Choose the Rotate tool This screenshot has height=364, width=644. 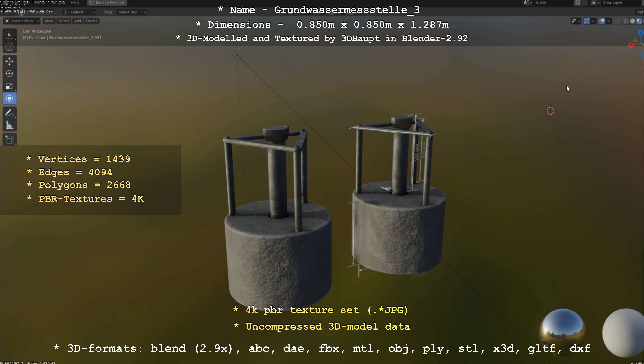9,73
